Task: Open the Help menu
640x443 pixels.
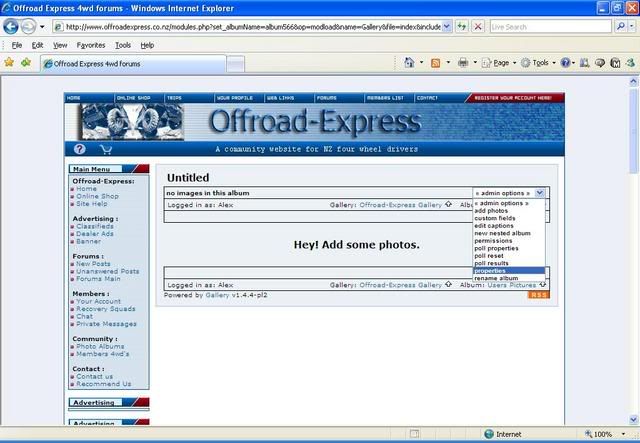Action: (x=147, y=45)
